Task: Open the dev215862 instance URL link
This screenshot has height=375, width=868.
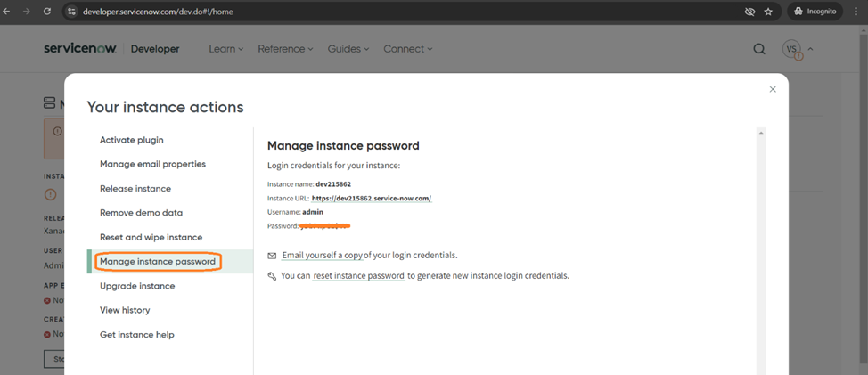Action: pyautogui.click(x=371, y=199)
